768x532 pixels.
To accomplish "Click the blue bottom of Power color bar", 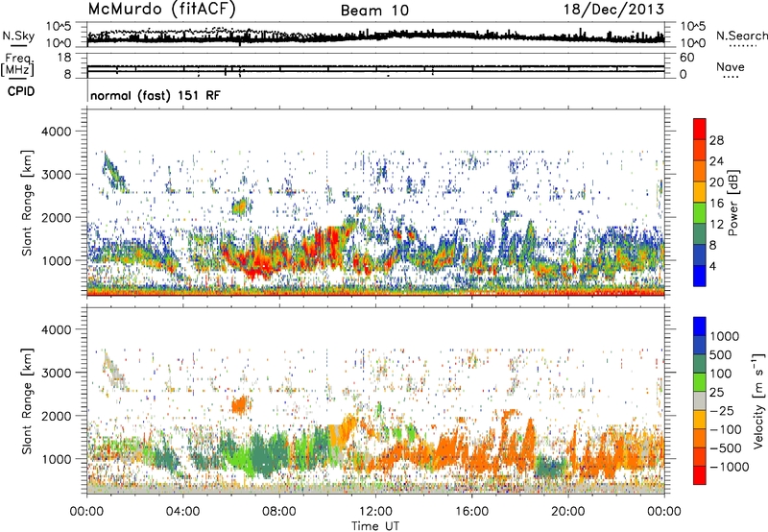I will [700, 276].
